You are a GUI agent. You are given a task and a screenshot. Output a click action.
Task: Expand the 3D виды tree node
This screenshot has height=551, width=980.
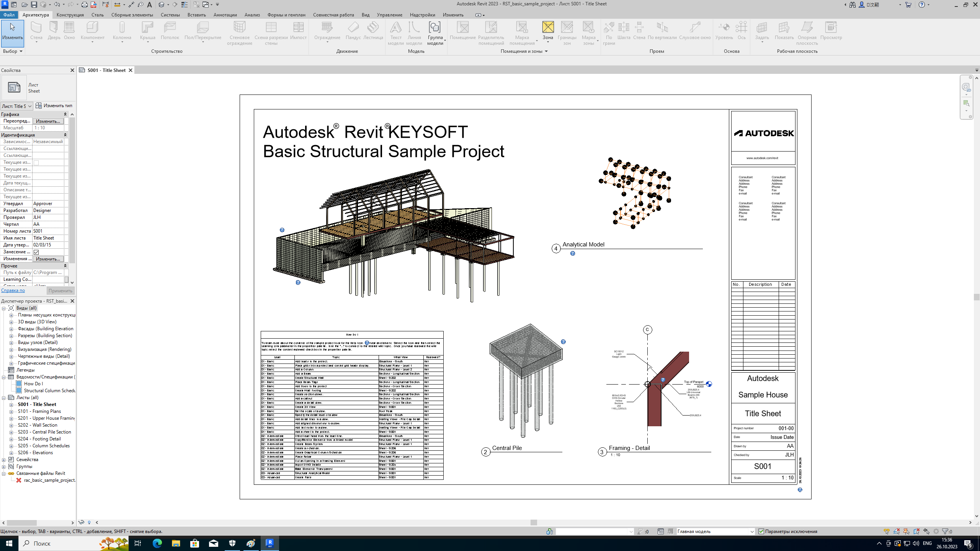tap(11, 322)
